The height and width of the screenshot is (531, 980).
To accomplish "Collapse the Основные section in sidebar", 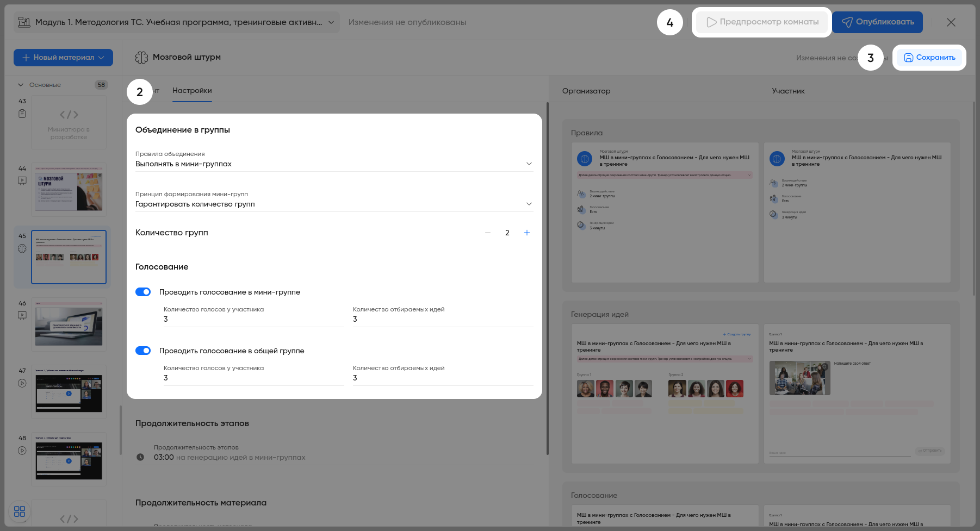I will click(21, 85).
